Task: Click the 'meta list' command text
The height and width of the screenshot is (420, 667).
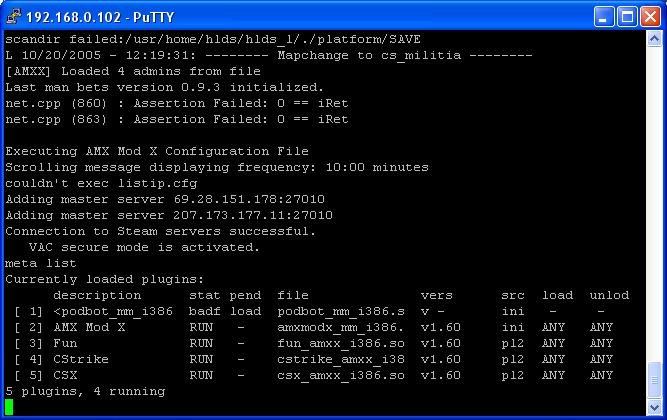Action: click(x=41, y=263)
